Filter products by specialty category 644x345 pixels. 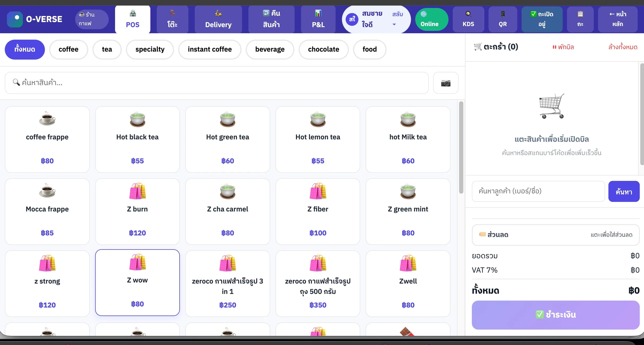150,49
